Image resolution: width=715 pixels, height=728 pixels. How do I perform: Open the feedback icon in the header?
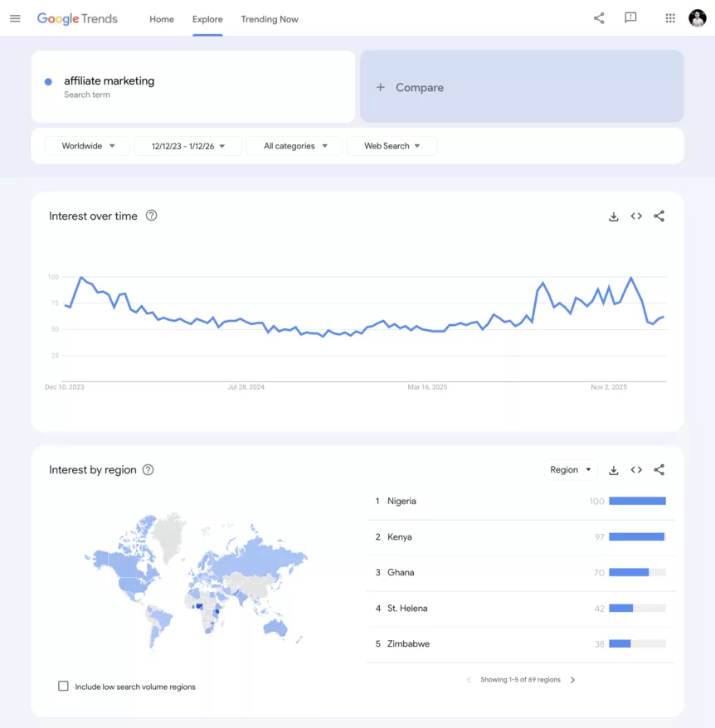(x=630, y=18)
